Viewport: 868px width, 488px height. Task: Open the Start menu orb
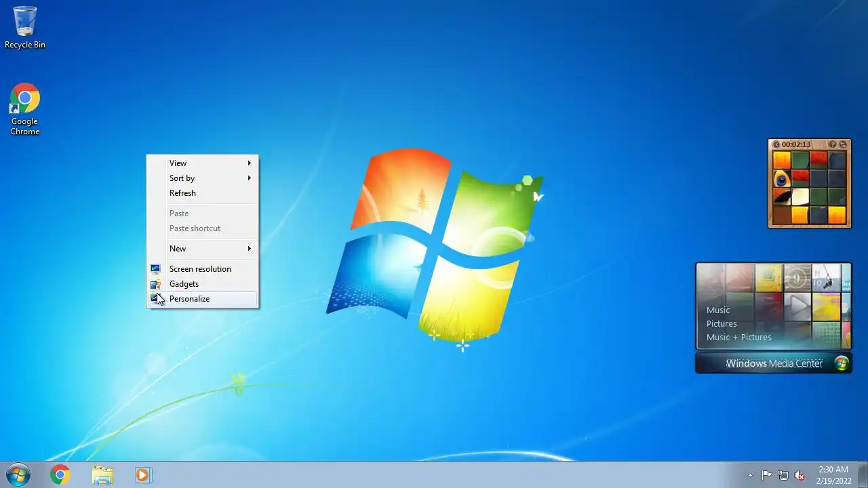pyautogui.click(x=18, y=475)
